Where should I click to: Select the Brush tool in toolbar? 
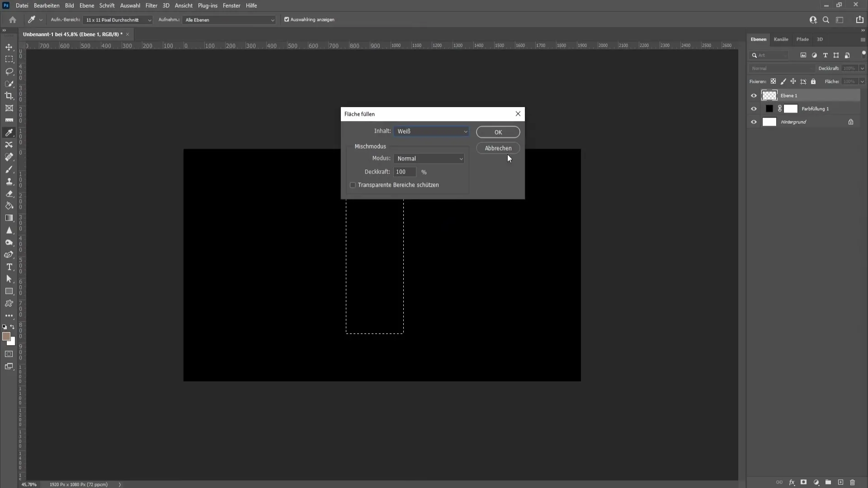9,169
